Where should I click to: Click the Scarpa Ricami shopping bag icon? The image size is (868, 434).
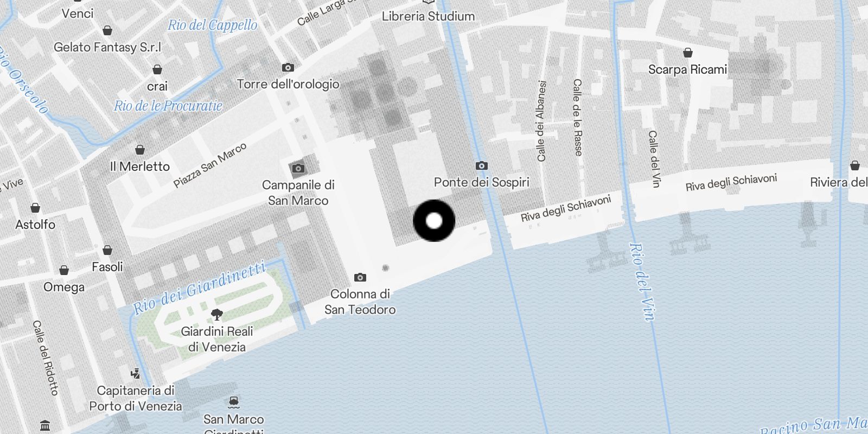[687, 53]
